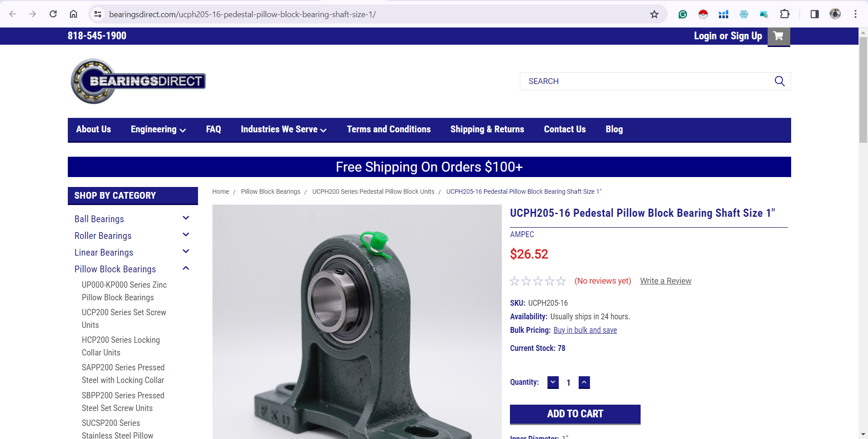Open the browser side panel

[815, 14]
